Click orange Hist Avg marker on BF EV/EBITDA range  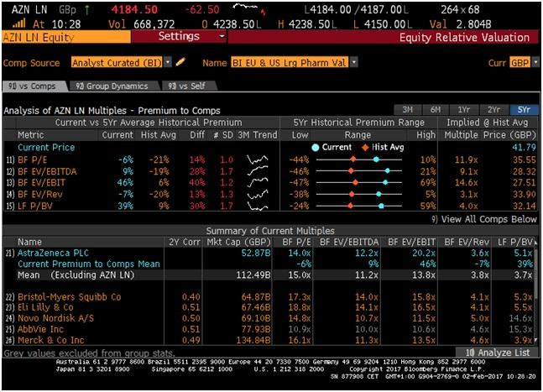pos(351,170)
